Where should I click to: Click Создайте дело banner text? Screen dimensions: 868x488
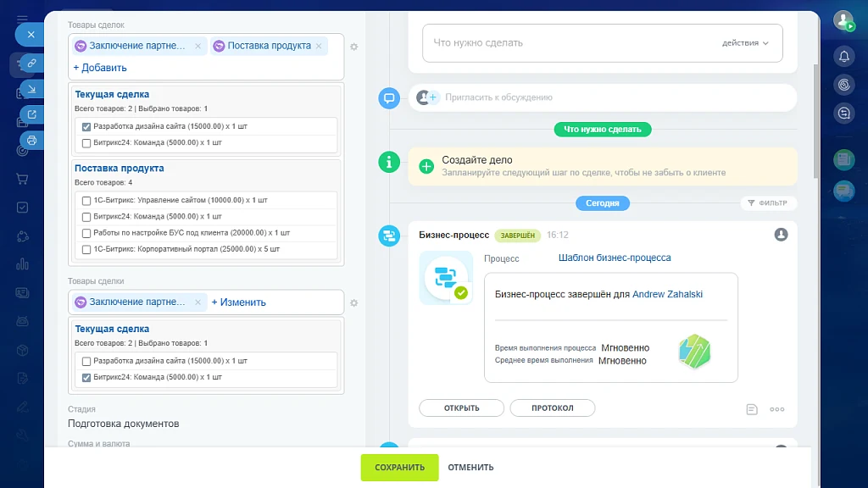pyautogui.click(x=476, y=160)
